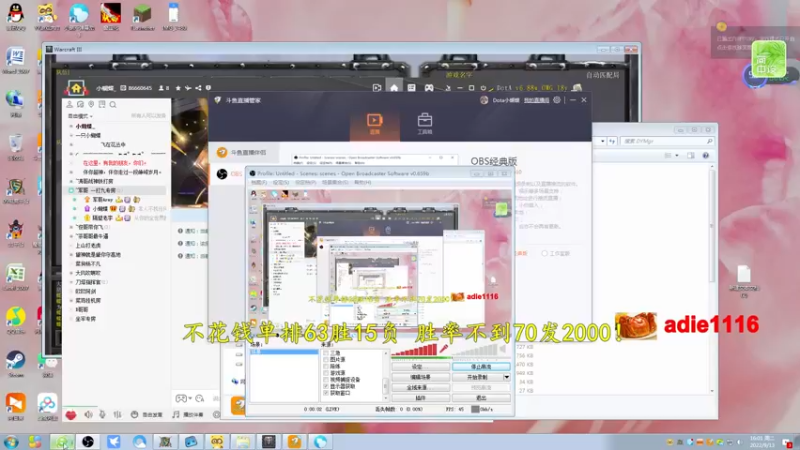The height and width of the screenshot is (450, 800).
Task: Click the 设定... button in OBS
Action: [x=420, y=367]
